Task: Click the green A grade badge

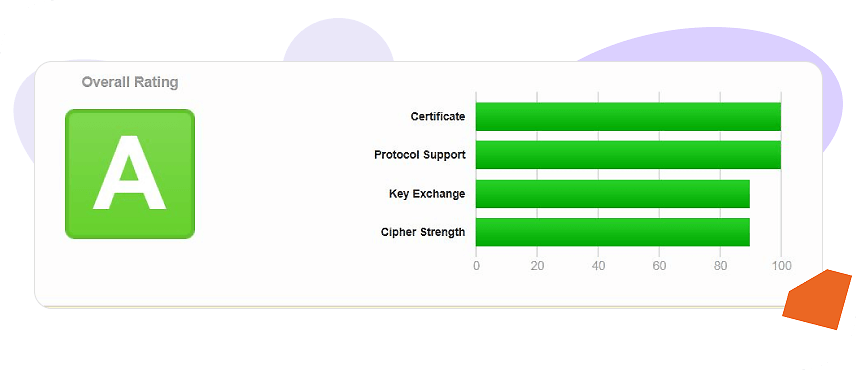Action: pyautogui.click(x=130, y=174)
